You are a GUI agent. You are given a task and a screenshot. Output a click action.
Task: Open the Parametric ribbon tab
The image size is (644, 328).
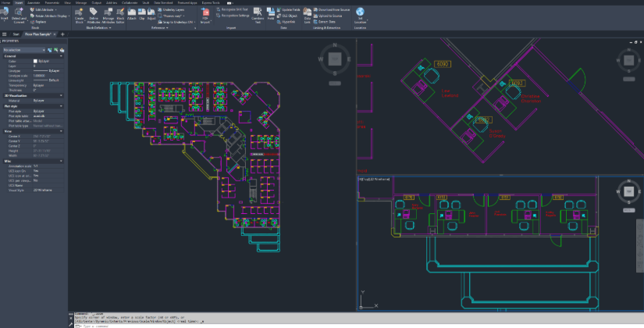[52, 2]
